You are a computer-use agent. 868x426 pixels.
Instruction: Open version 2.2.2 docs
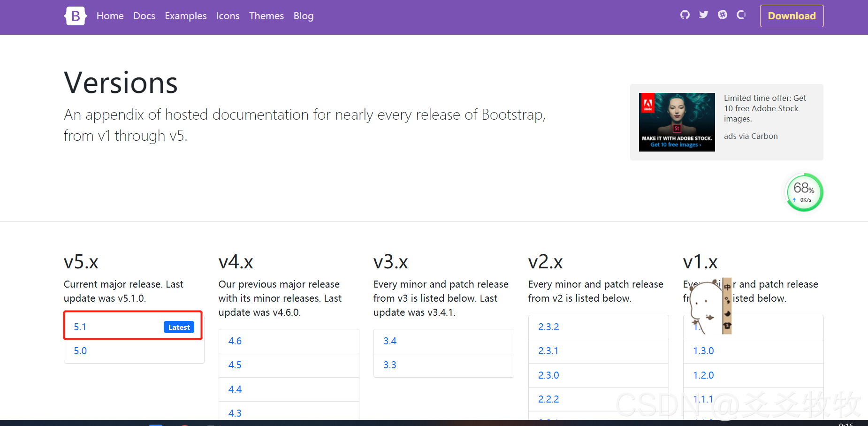point(598,399)
